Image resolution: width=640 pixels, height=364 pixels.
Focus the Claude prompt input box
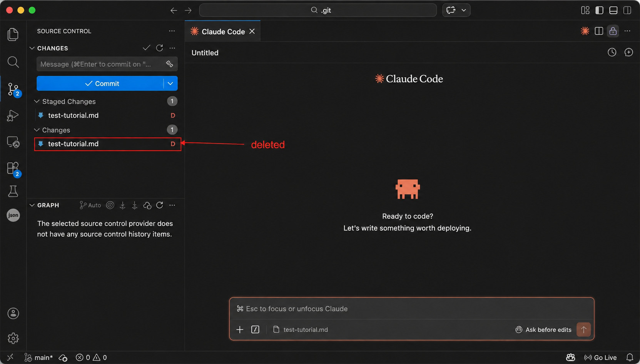point(412,309)
